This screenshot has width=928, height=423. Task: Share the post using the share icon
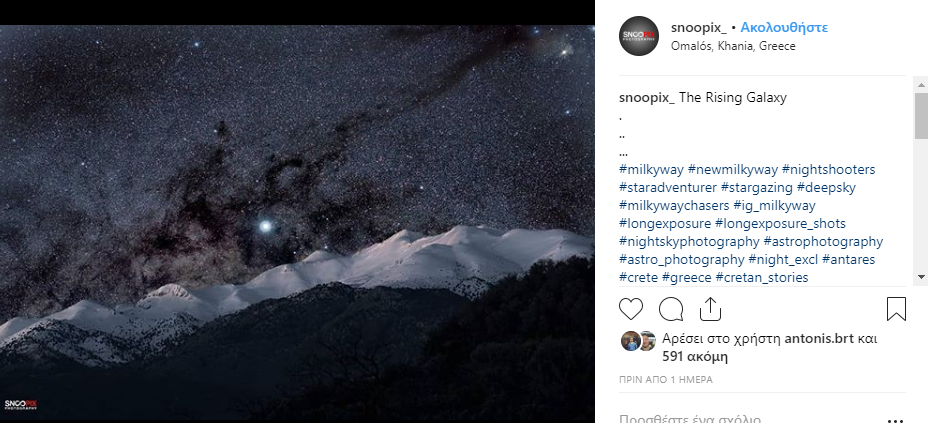710,309
